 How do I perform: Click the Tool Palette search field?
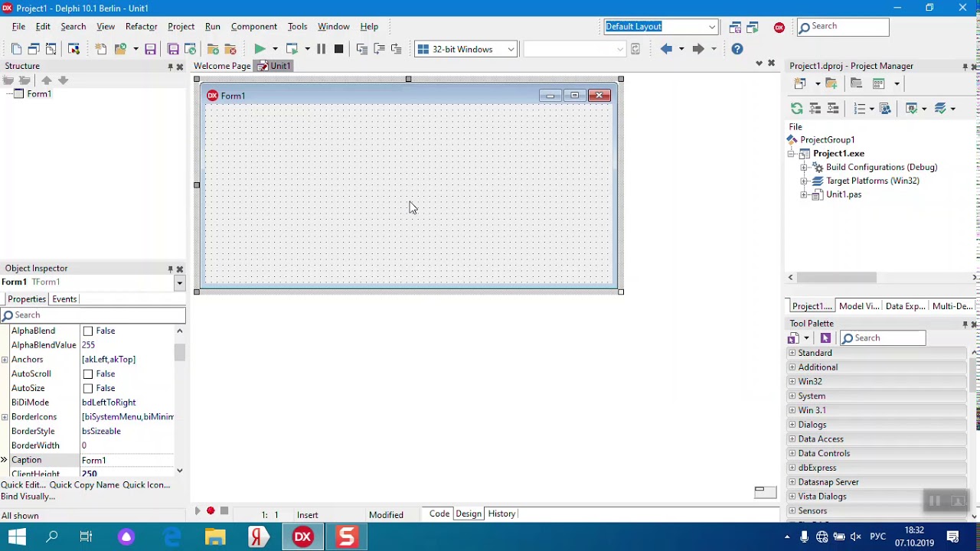(883, 338)
